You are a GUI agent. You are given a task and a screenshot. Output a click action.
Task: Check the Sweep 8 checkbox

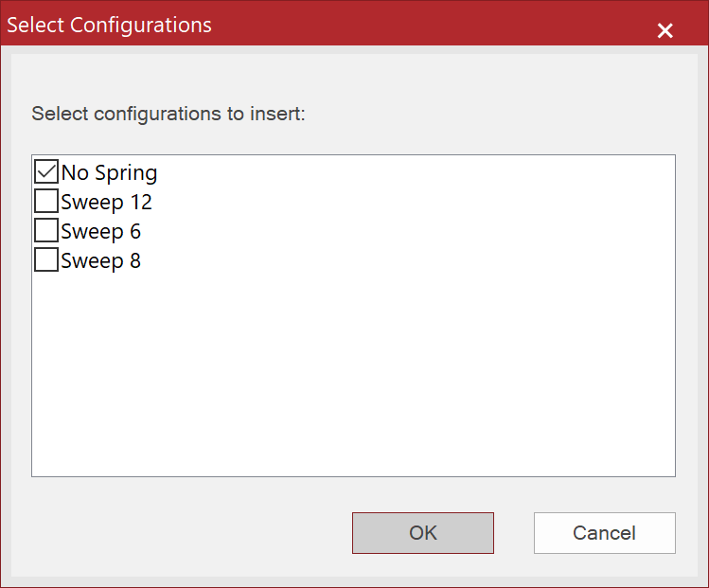(46, 259)
